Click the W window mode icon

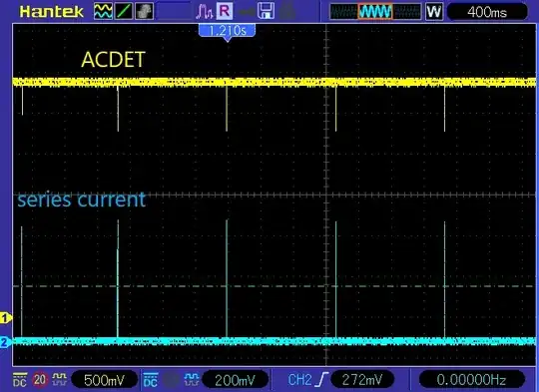pos(433,12)
